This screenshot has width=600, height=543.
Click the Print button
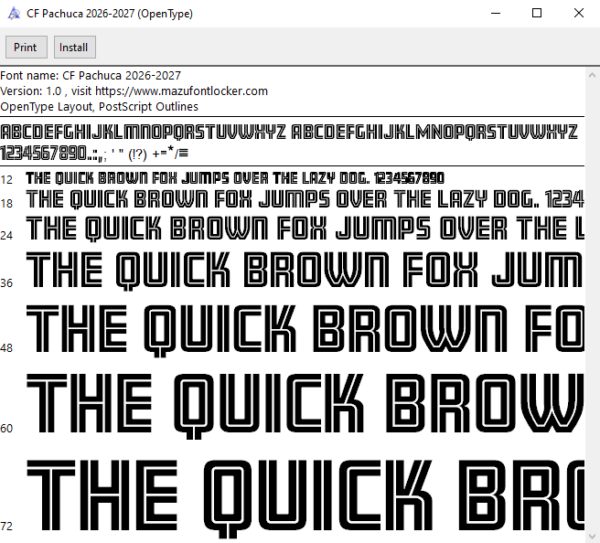coord(26,47)
